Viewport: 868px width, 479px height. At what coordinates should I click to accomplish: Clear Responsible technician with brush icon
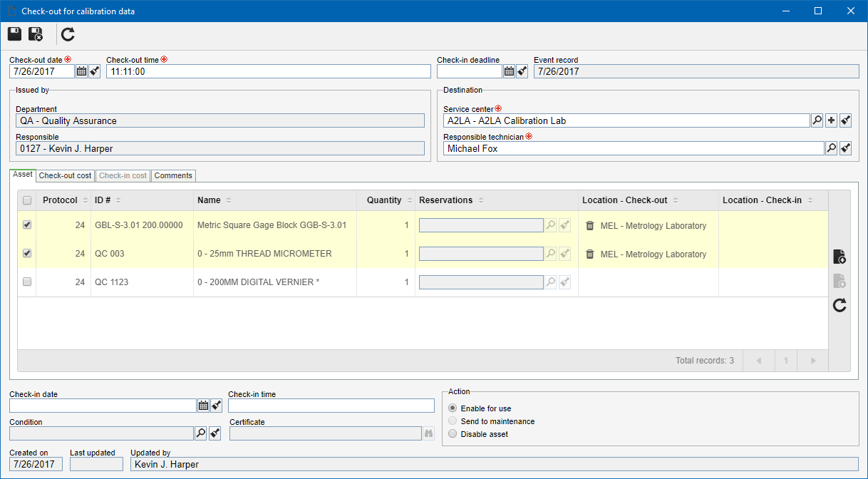coord(845,148)
